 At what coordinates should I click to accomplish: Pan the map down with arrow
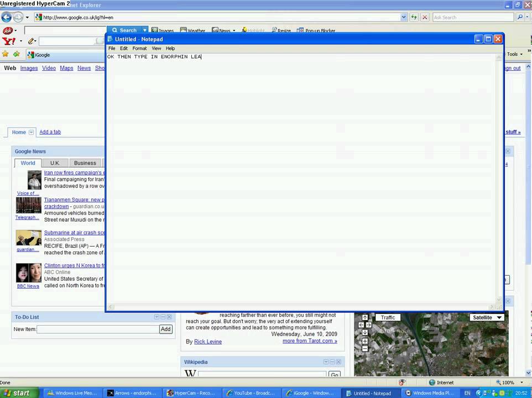[x=365, y=333]
